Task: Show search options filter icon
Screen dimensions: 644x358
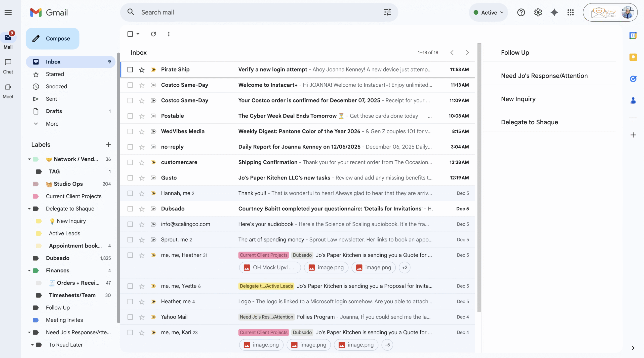Action: (387, 12)
